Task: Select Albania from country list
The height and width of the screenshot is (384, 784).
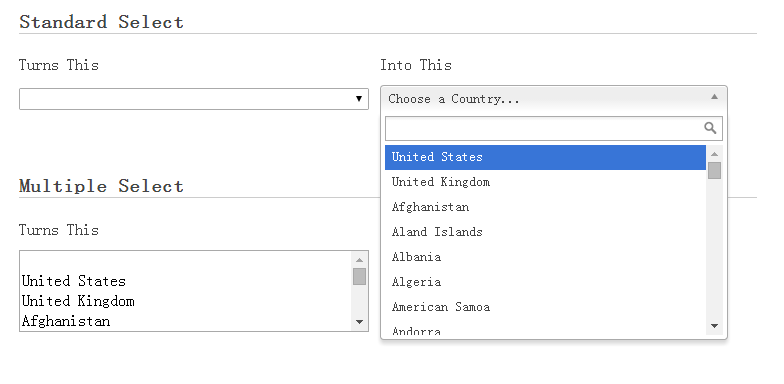Action: pyautogui.click(x=545, y=257)
